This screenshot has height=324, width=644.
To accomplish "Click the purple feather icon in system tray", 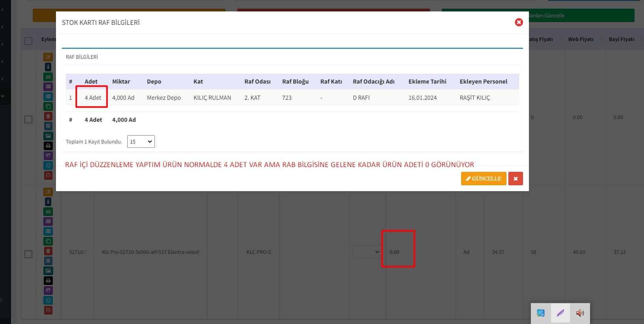I will click(560, 313).
